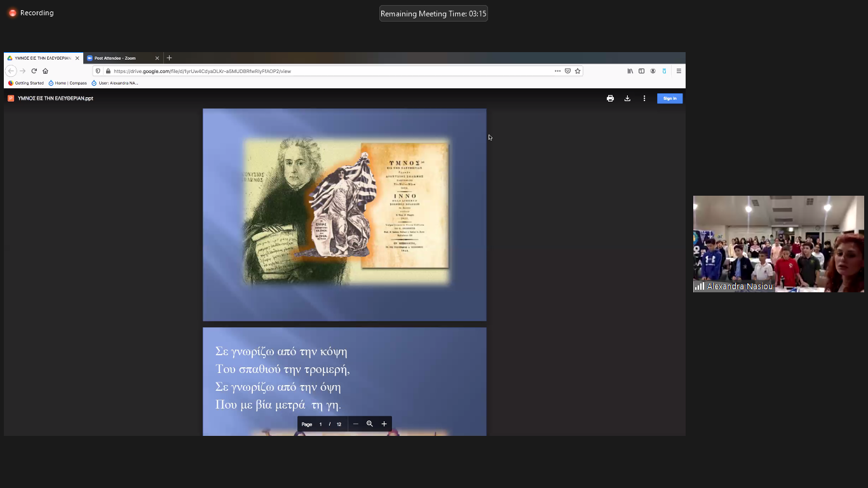Open the Drive viewer more actions menu

644,98
